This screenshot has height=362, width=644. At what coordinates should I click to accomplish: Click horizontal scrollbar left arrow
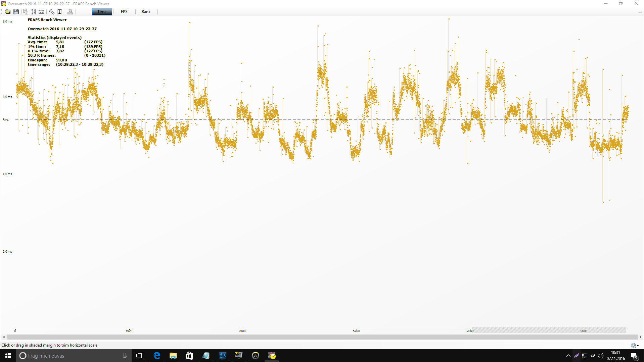(x=4, y=337)
